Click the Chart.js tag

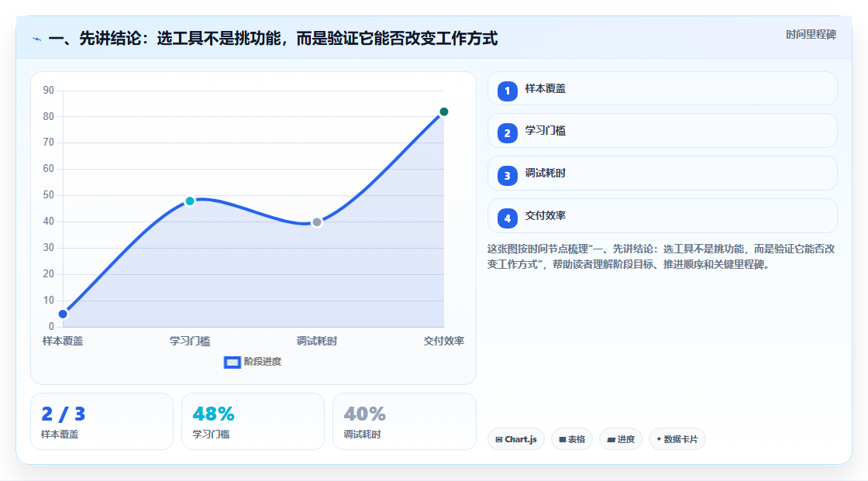(516, 439)
